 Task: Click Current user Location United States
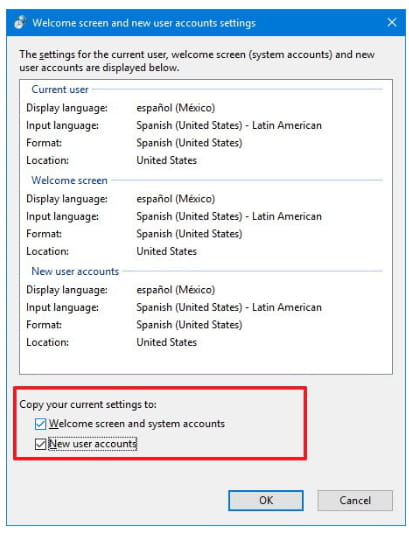(x=167, y=160)
